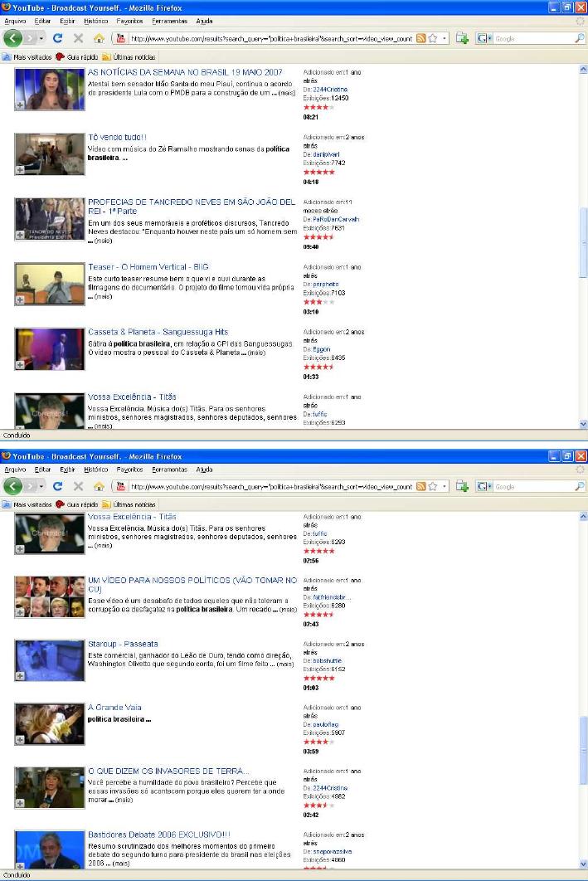Image resolution: width=588 pixels, height=881 pixels.
Task: Click thumbnail of 'UM VÍDEO PARA NOSSOS POLÍTICOS'
Action: 50,596
